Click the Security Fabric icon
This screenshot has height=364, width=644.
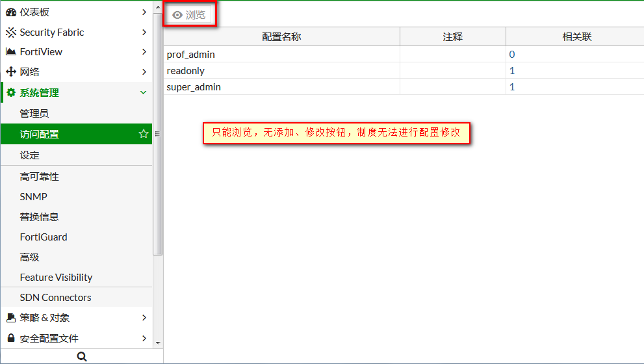10,32
